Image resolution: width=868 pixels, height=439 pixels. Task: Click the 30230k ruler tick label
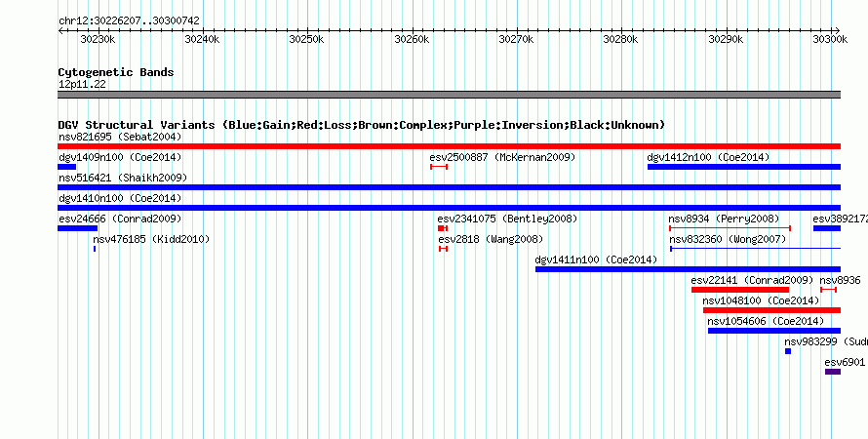98,39
